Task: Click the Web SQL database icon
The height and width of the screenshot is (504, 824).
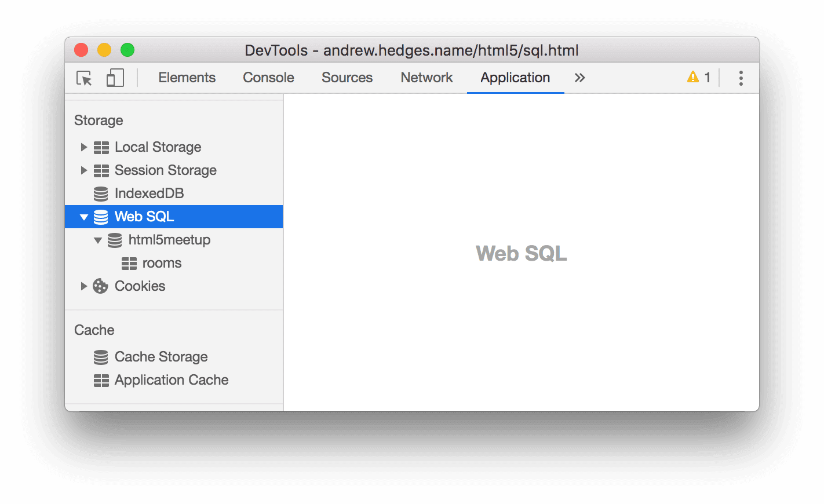Action: coord(101,216)
